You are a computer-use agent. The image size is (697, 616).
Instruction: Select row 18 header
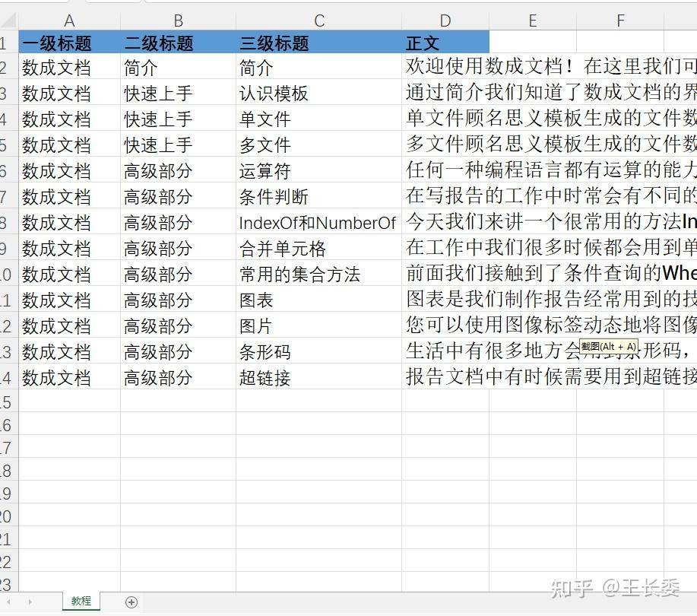(x=8, y=470)
